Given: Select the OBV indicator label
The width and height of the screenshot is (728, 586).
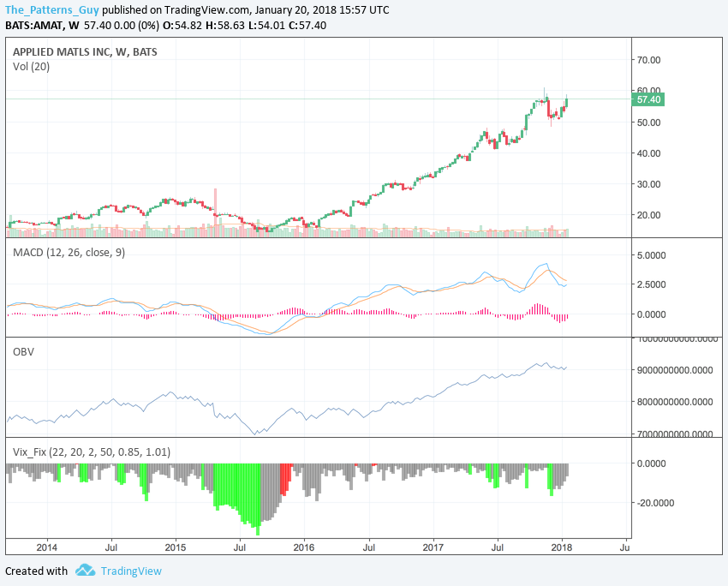Looking at the screenshot, I should [x=23, y=351].
